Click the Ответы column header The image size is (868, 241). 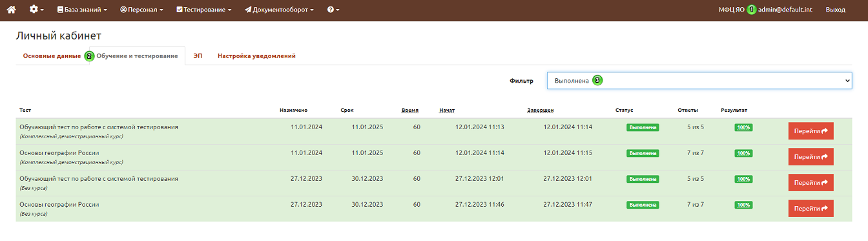click(x=688, y=110)
